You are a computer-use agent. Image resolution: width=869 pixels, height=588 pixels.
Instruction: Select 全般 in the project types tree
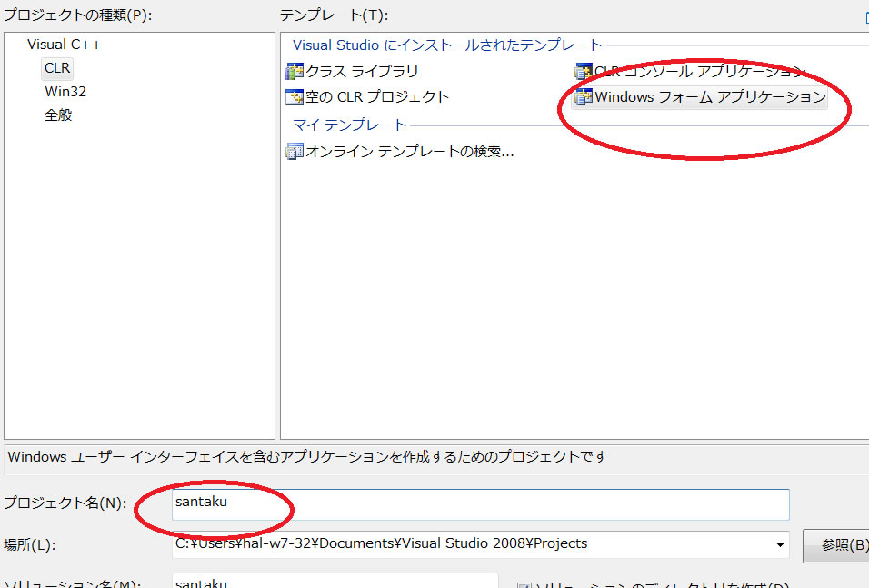(58, 115)
